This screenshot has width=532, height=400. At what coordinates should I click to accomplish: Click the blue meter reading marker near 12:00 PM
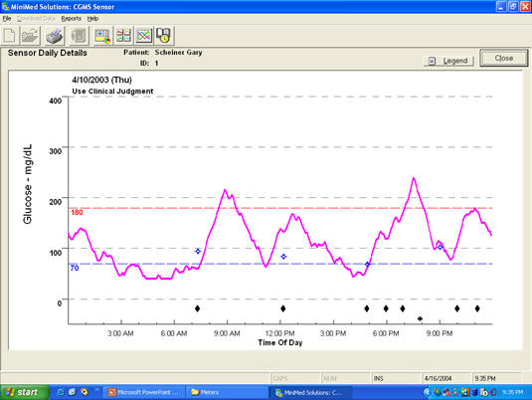[283, 257]
